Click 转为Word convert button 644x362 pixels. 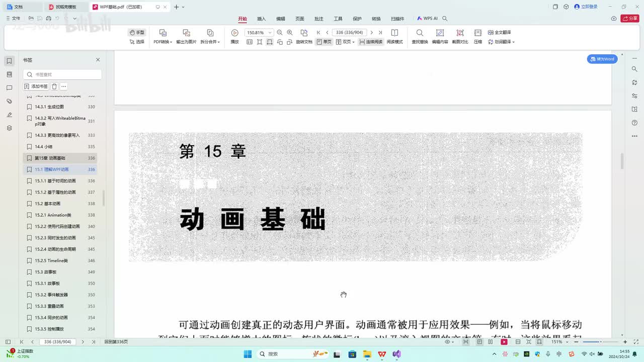tap(602, 59)
